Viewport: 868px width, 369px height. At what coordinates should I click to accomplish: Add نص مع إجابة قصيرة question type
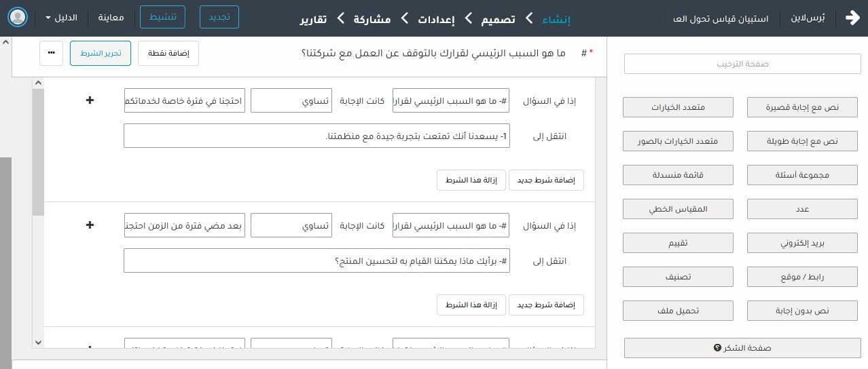tap(802, 107)
